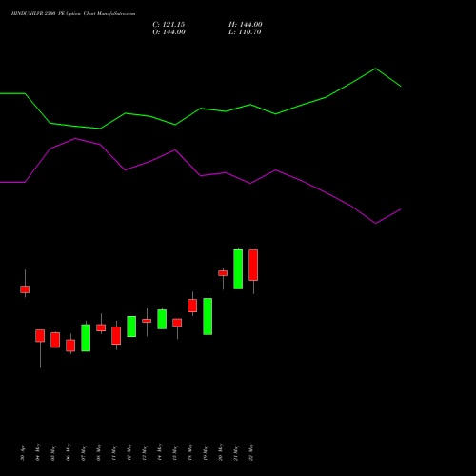Screen dimensions: 476x476
Task: Select the 04 May date label
Action: 38,452
